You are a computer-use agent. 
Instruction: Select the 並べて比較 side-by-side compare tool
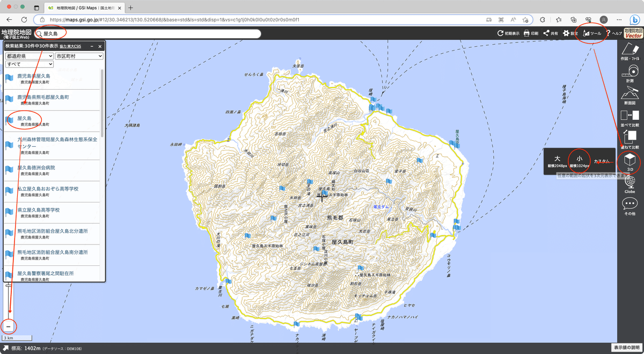(630, 118)
